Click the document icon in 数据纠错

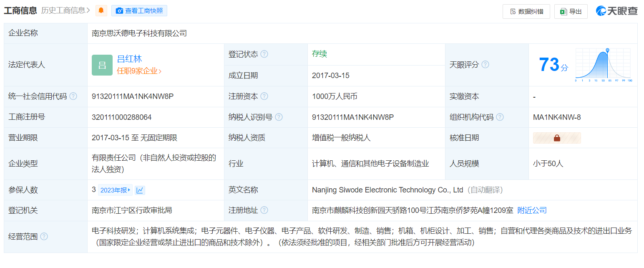512,12
